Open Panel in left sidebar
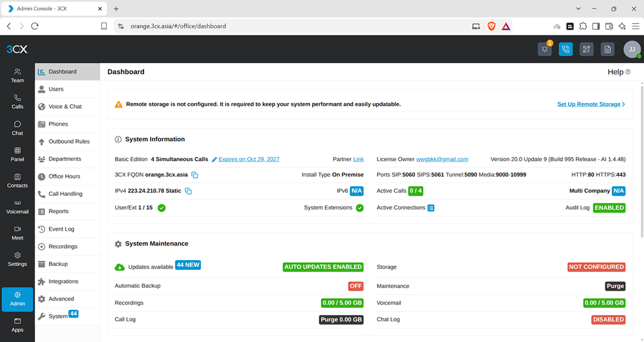 pyautogui.click(x=17, y=155)
